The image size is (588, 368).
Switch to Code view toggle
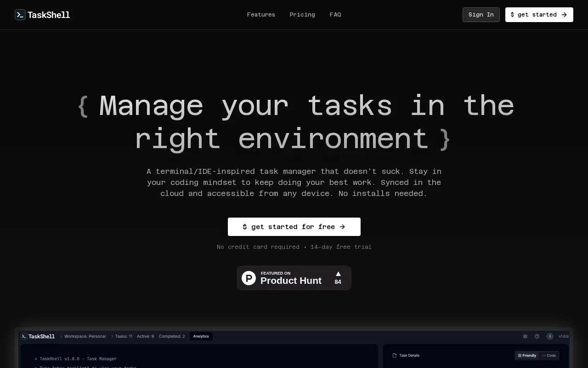tap(549, 356)
